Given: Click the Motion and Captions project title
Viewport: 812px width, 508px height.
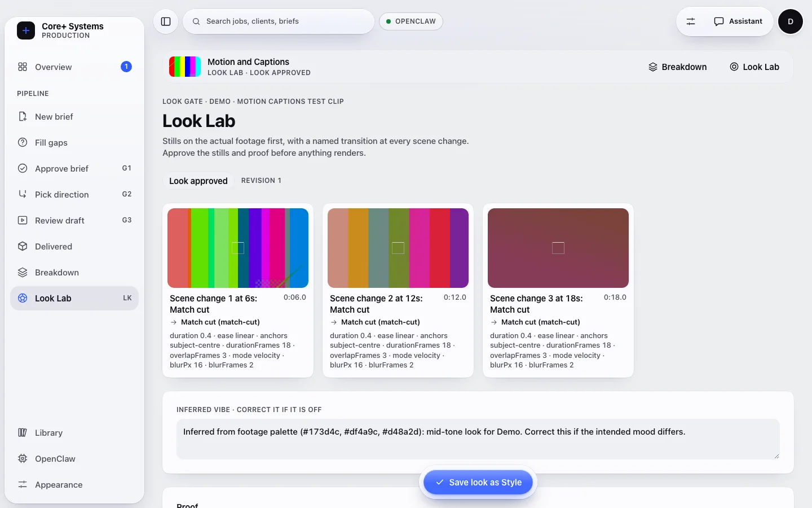Looking at the screenshot, I should click(x=248, y=62).
